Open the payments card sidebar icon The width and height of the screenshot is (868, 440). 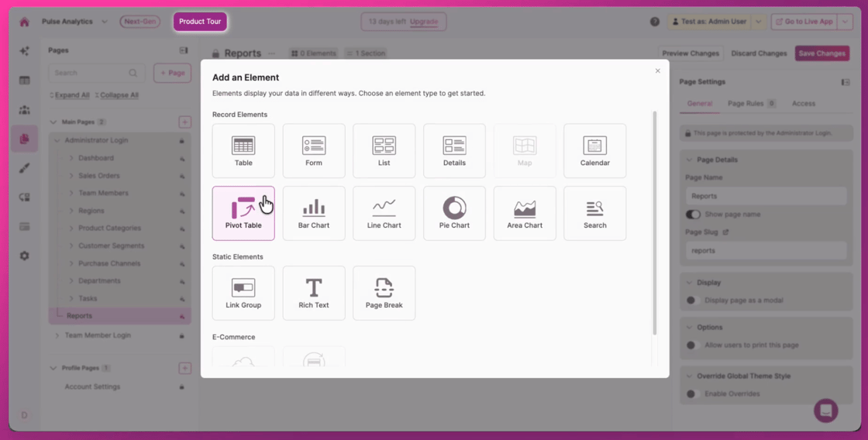click(x=24, y=226)
